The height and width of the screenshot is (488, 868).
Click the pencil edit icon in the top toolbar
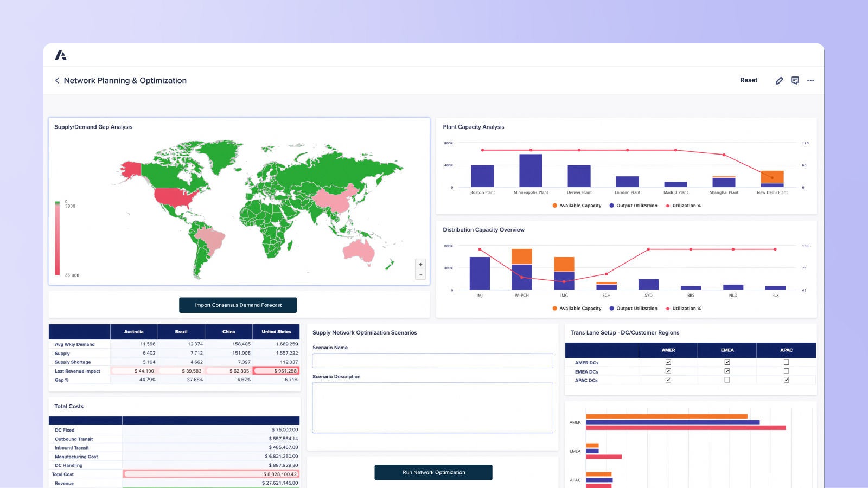[779, 80]
